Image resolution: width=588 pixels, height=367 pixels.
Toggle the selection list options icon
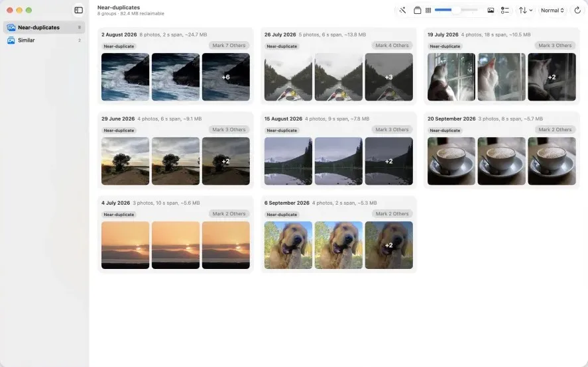click(x=505, y=11)
